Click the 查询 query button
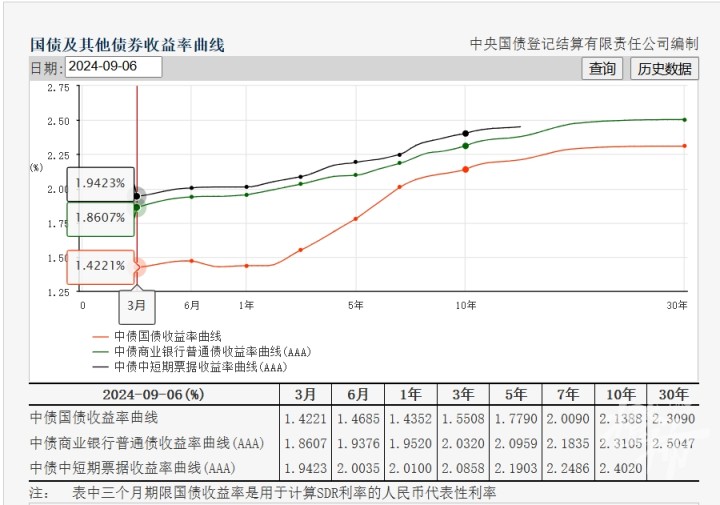 [602, 69]
